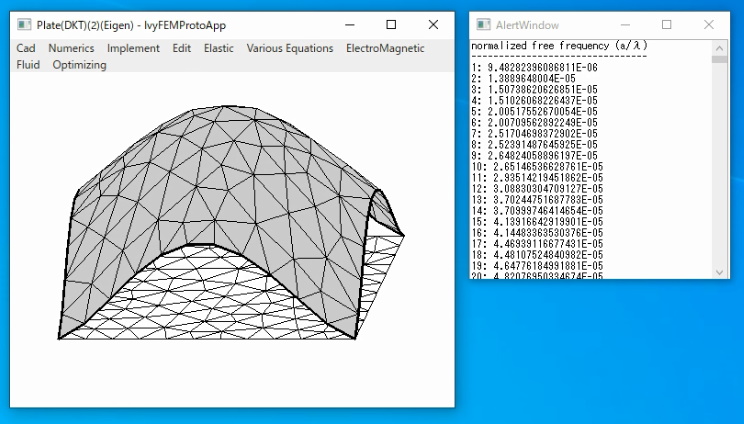Click the AlertWindow scrollbar thumb
The height and width of the screenshot is (424, 744).
[719, 59]
